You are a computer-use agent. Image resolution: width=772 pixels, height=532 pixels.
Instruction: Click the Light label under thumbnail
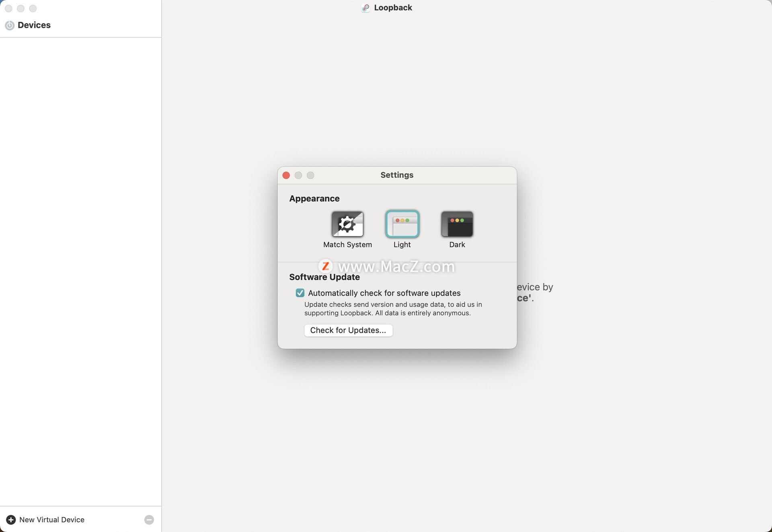(402, 244)
